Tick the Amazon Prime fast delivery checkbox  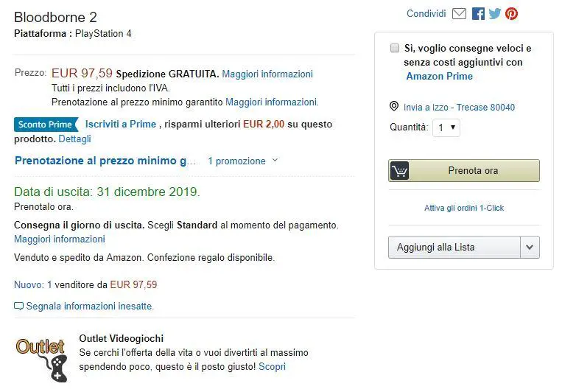pyautogui.click(x=395, y=48)
